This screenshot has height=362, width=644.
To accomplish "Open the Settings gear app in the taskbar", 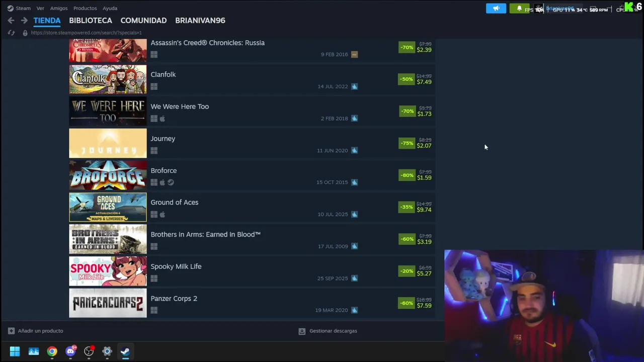I will tap(107, 351).
